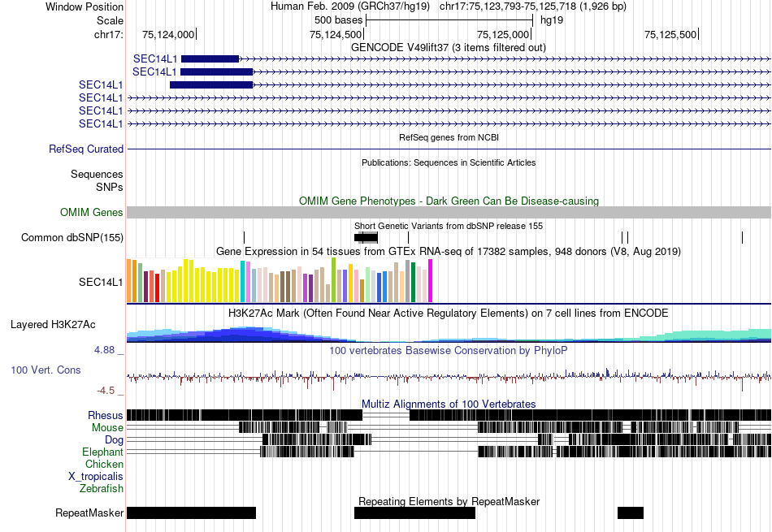Image resolution: width=772 pixels, height=532 pixels.
Task: Click the 'hg19' label beside scale bar
Action: [552, 20]
